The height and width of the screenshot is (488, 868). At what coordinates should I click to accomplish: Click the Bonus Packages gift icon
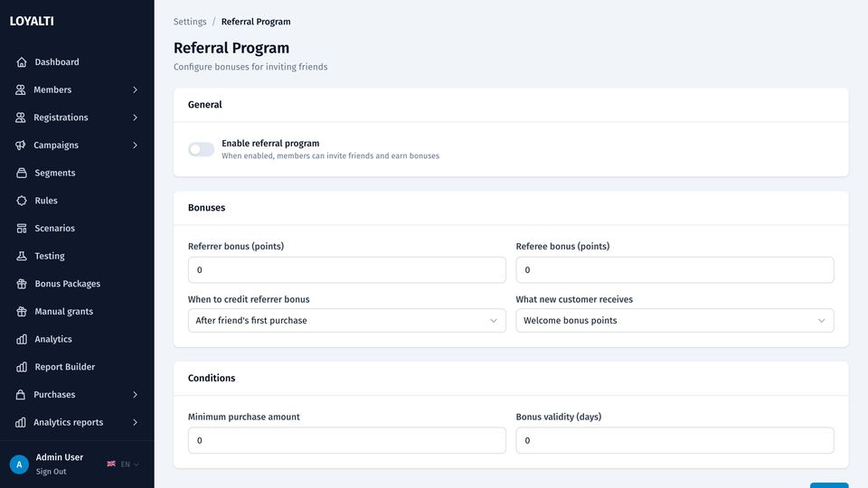click(x=22, y=284)
